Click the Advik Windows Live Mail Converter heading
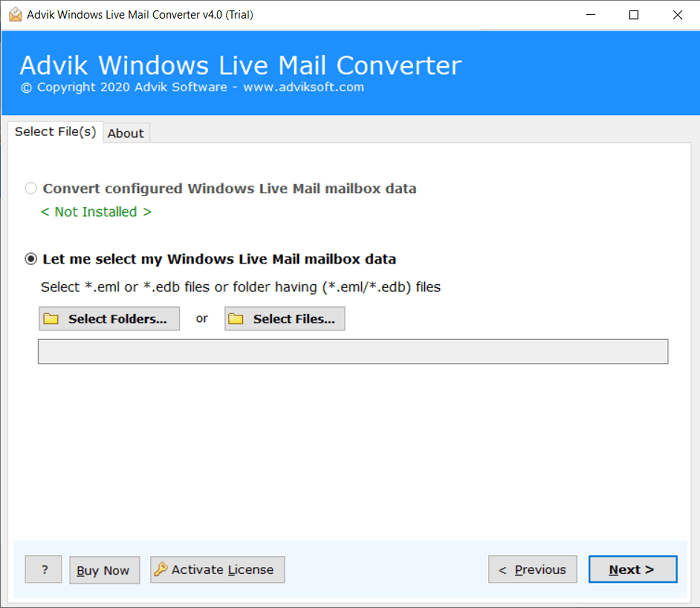 [x=241, y=65]
